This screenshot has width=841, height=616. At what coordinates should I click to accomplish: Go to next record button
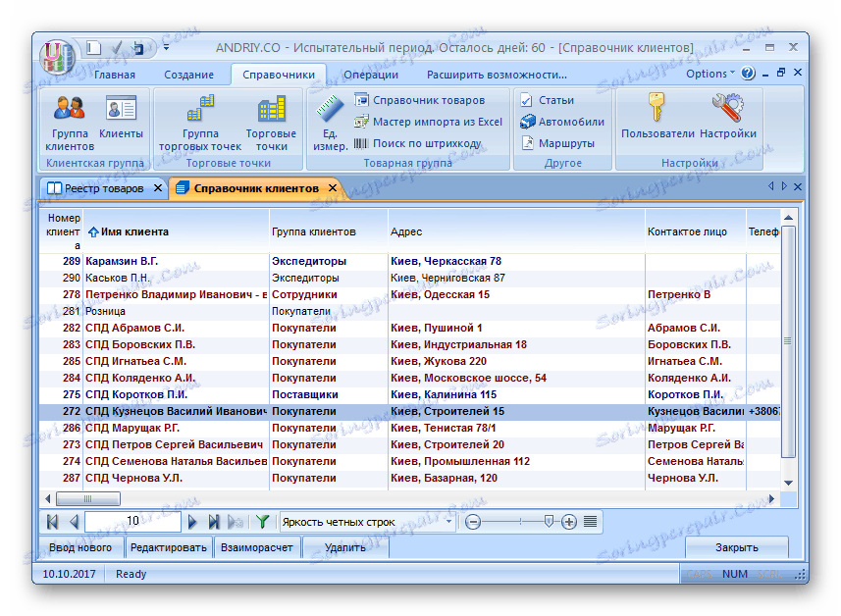click(192, 522)
